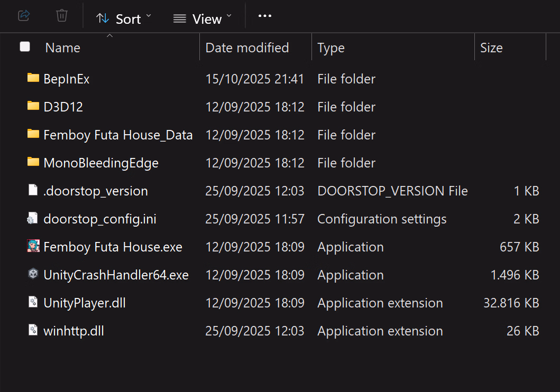Click the Delete trash can icon
The image size is (560, 392).
click(x=62, y=16)
